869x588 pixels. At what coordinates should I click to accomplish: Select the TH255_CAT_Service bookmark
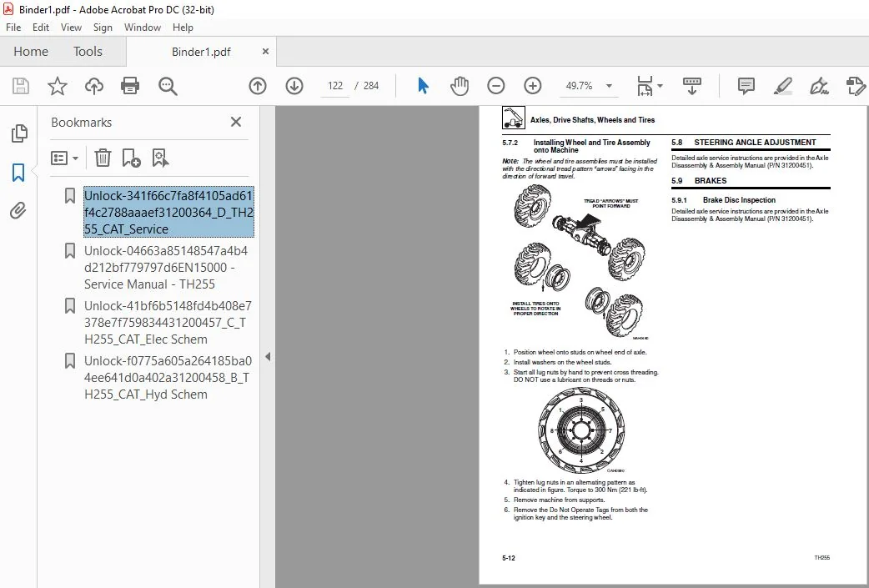168,212
